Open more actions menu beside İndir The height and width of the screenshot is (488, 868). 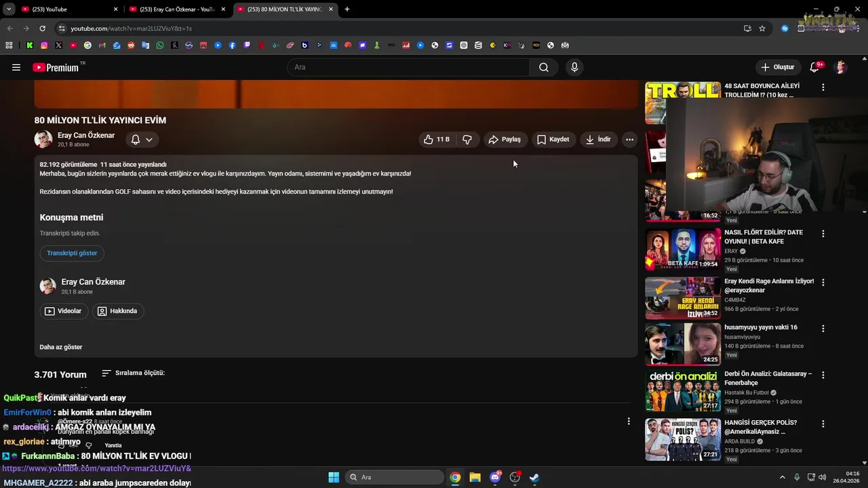pos(629,140)
